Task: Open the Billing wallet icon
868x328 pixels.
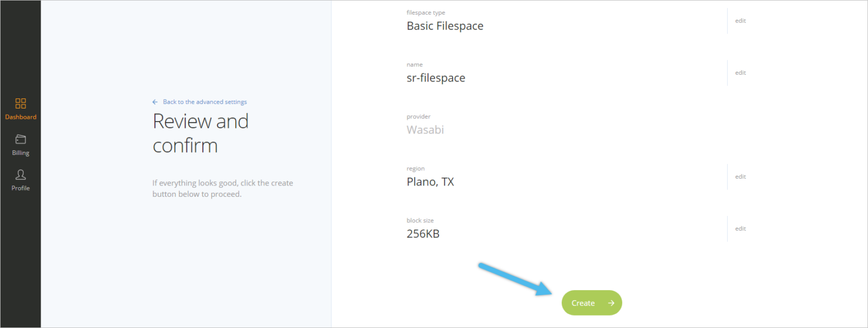Action: [x=20, y=139]
